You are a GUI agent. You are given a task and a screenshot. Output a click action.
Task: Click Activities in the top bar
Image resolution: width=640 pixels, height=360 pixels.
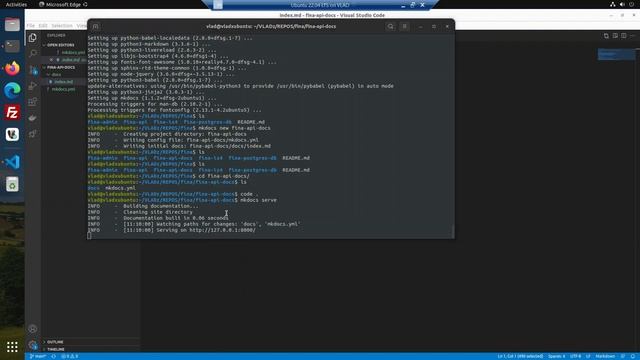point(16,4)
